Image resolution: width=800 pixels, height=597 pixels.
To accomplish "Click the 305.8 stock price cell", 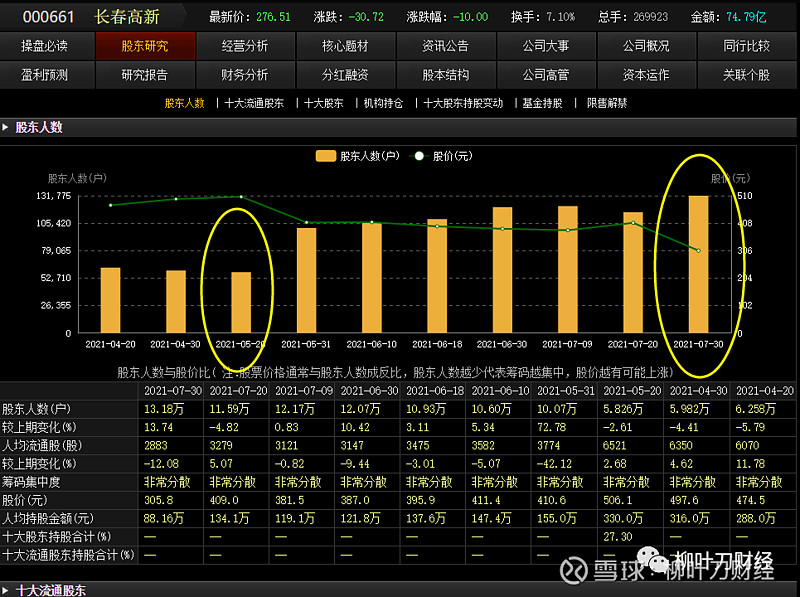I will (159, 500).
